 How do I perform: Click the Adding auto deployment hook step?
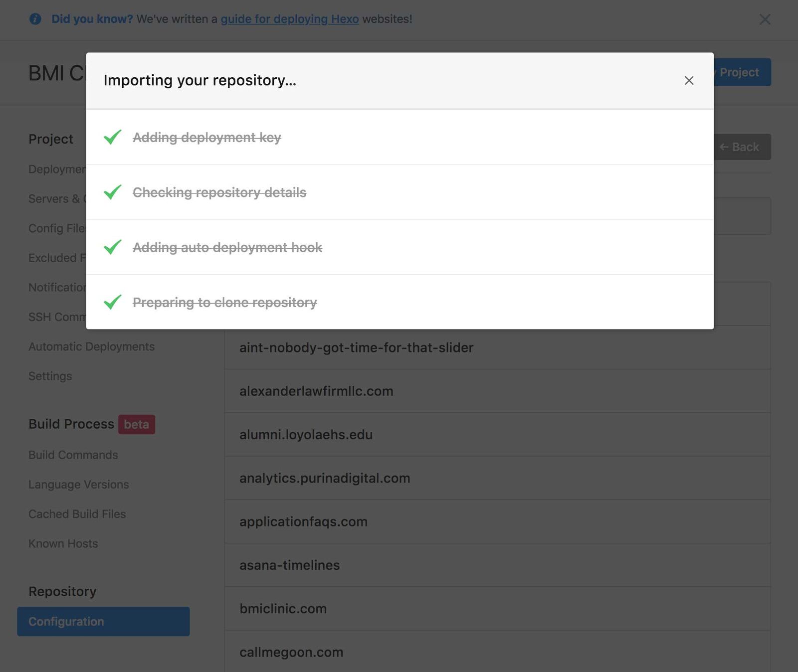(x=227, y=247)
